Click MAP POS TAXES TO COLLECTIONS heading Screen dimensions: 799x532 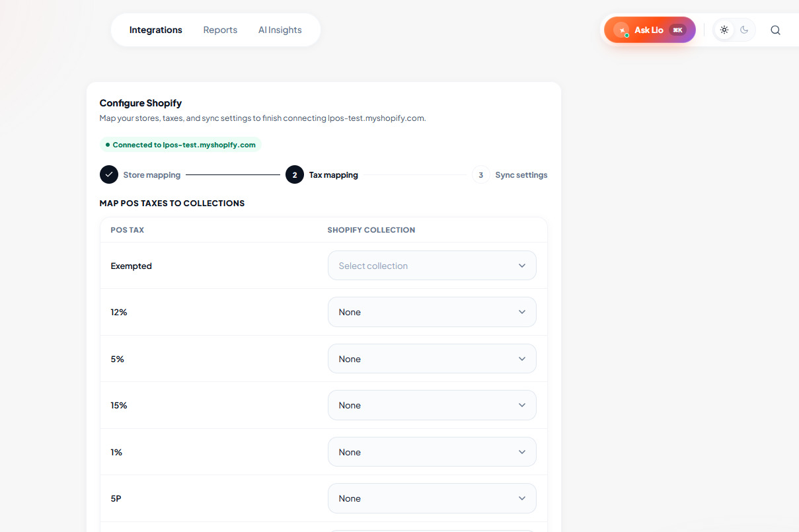click(x=172, y=203)
